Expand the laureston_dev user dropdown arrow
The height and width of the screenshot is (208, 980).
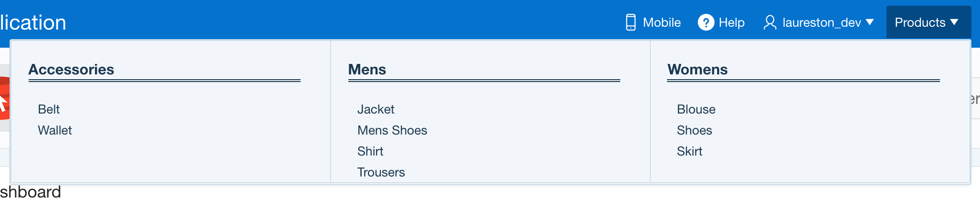[869, 22]
